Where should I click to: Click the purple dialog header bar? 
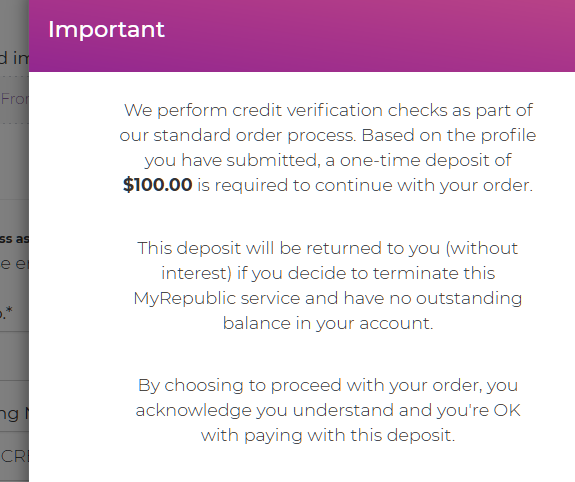pos(302,36)
